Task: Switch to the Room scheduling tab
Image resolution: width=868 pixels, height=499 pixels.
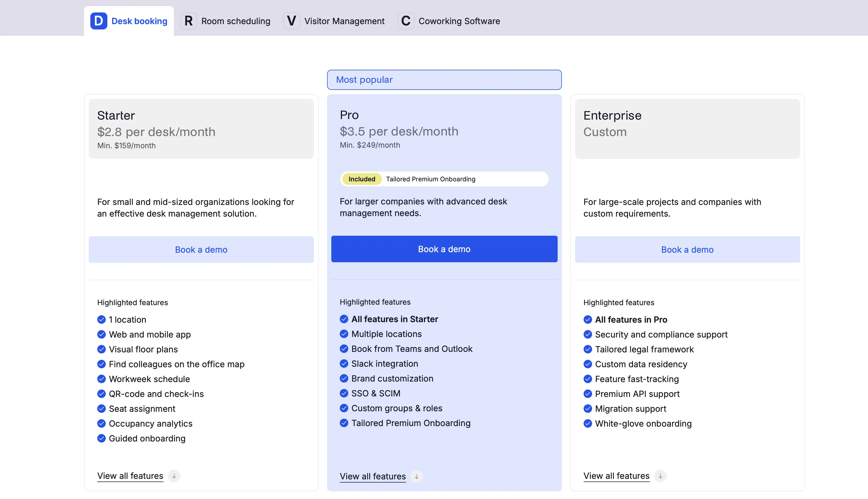Action: click(236, 21)
